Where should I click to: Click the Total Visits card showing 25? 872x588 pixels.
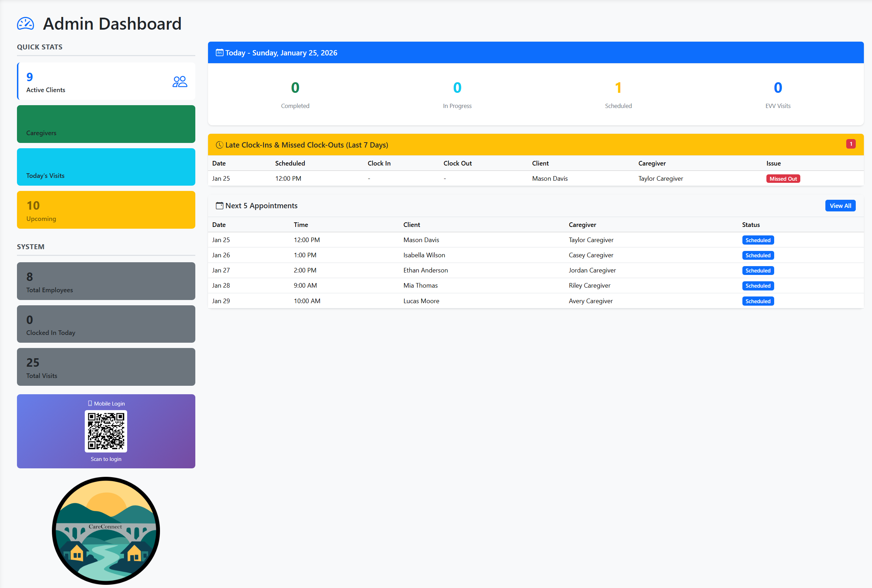tap(106, 367)
